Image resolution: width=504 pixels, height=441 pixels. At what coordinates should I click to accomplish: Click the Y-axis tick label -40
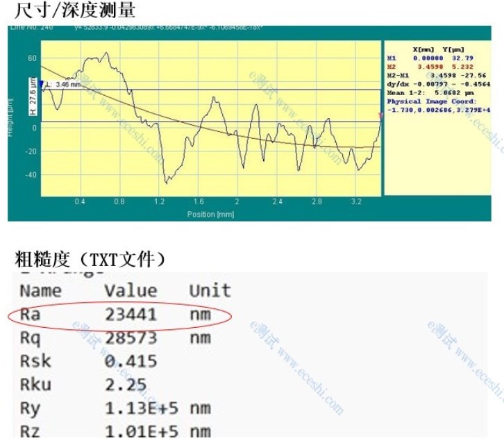pyautogui.click(x=31, y=175)
